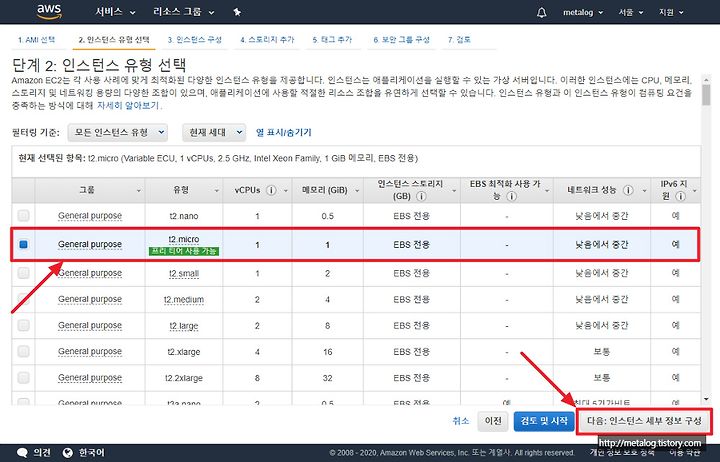Open the 리소스 그룹 menu
This screenshot has height=462, width=720.
184,12
